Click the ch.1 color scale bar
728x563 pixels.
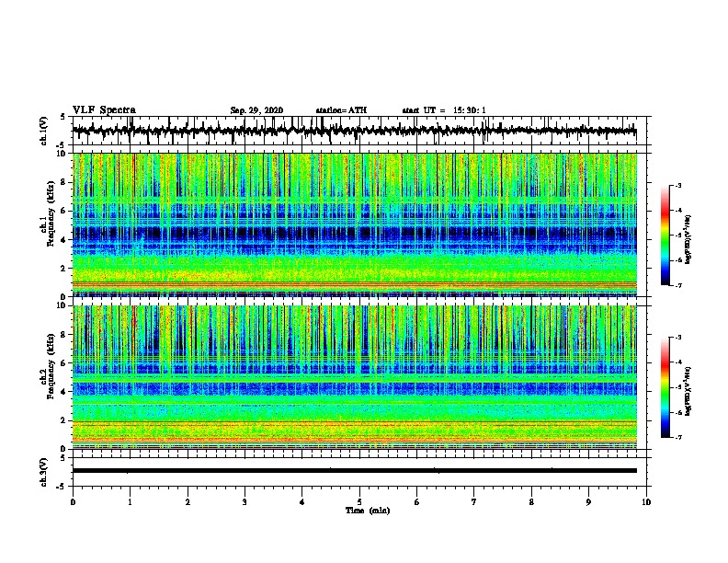pyautogui.click(x=665, y=236)
